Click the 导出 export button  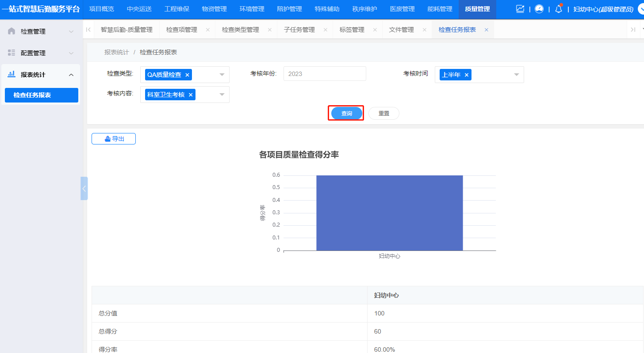click(x=114, y=139)
